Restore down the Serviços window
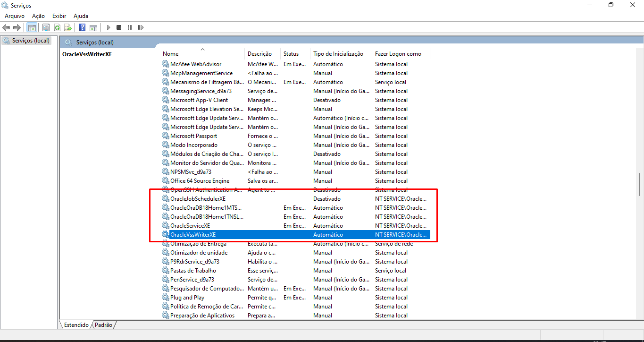This screenshot has width=644, height=342. pyautogui.click(x=611, y=5)
